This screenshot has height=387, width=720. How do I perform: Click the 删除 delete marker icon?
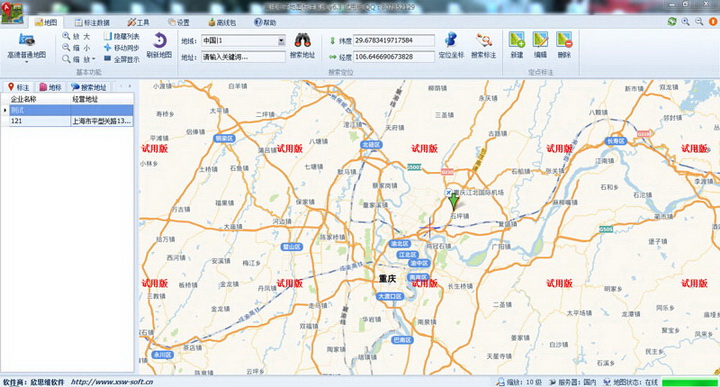[x=564, y=45]
